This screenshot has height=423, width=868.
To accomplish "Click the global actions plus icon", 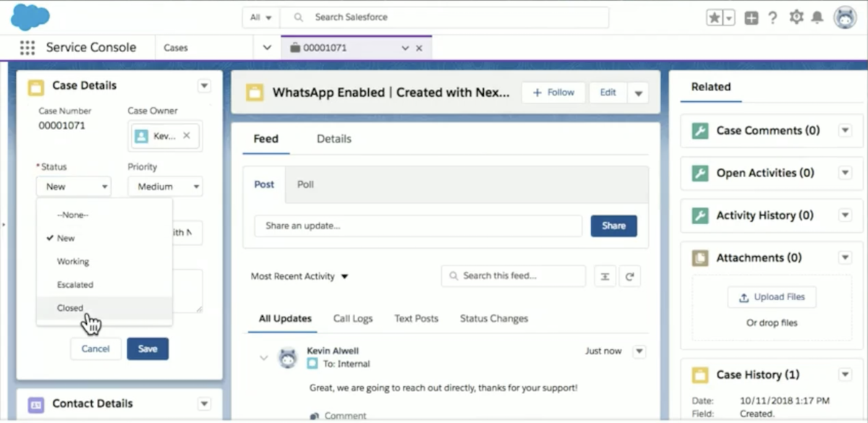I will (752, 18).
